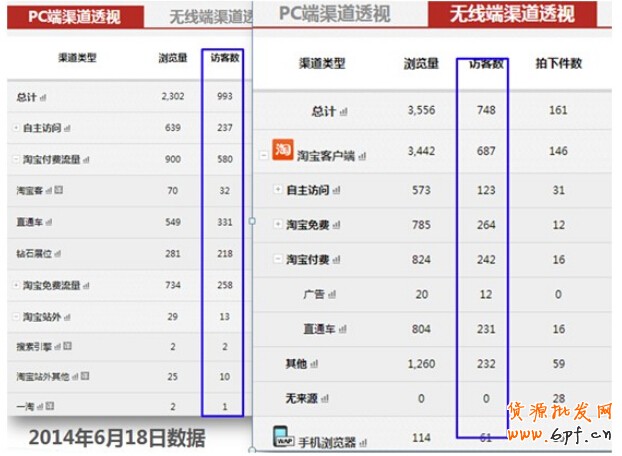Collapse the 淘宝站外 row in left panel
The height and width of the screenshot is (456, 622).
(15, 316)
